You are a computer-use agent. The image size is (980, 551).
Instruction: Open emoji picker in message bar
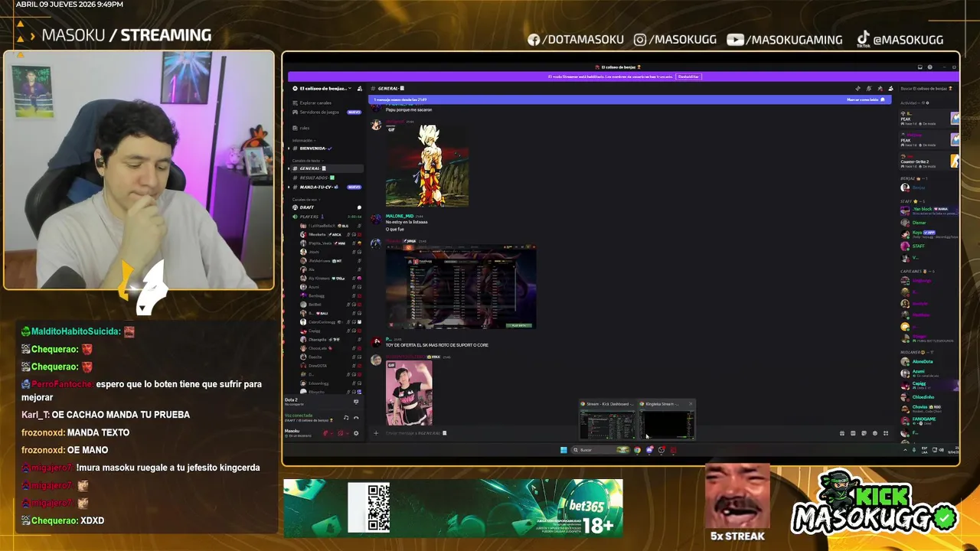click(x=875, y=433)
